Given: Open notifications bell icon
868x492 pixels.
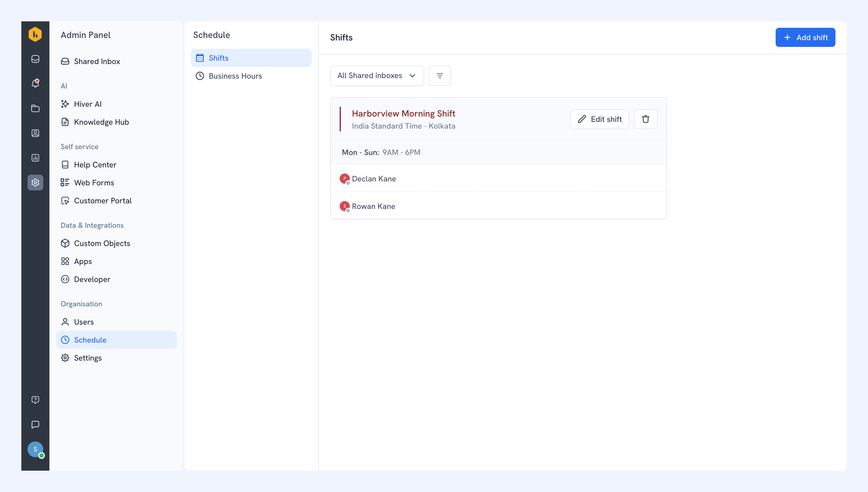Looking at the screenshot, I should [35, 83].
